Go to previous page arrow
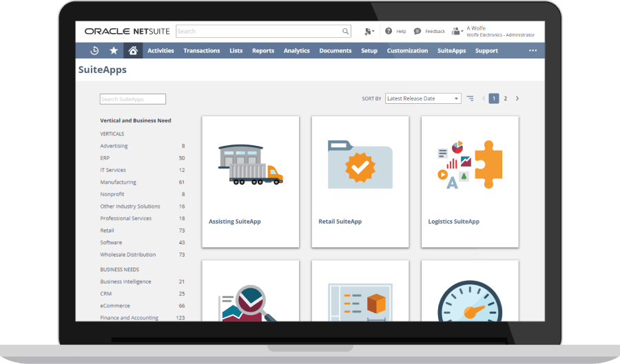 (484, 98)
